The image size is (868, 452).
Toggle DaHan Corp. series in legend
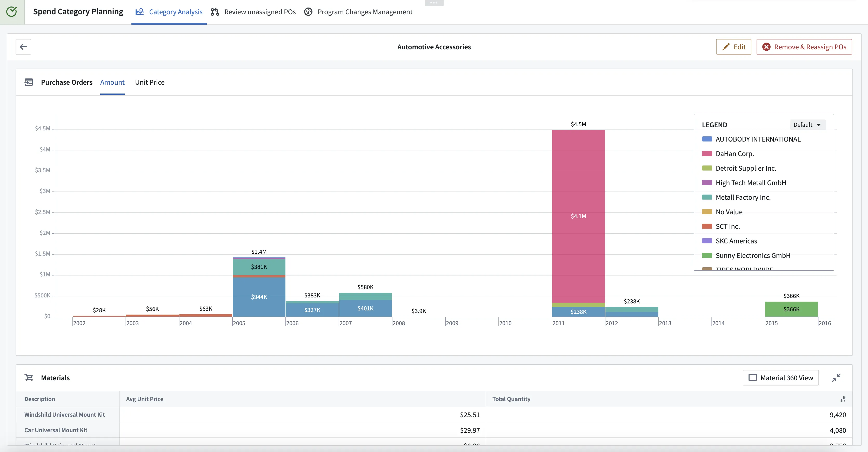[735, 154]
